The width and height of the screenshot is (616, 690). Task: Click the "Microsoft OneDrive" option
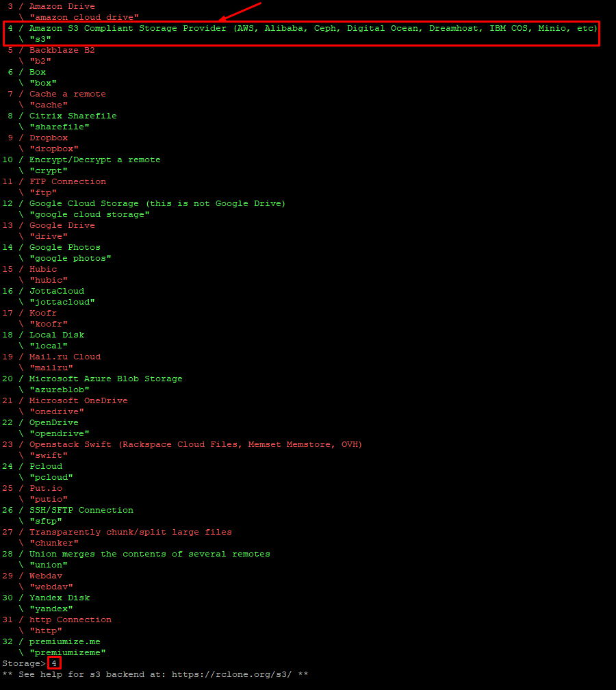pos(78,401)
